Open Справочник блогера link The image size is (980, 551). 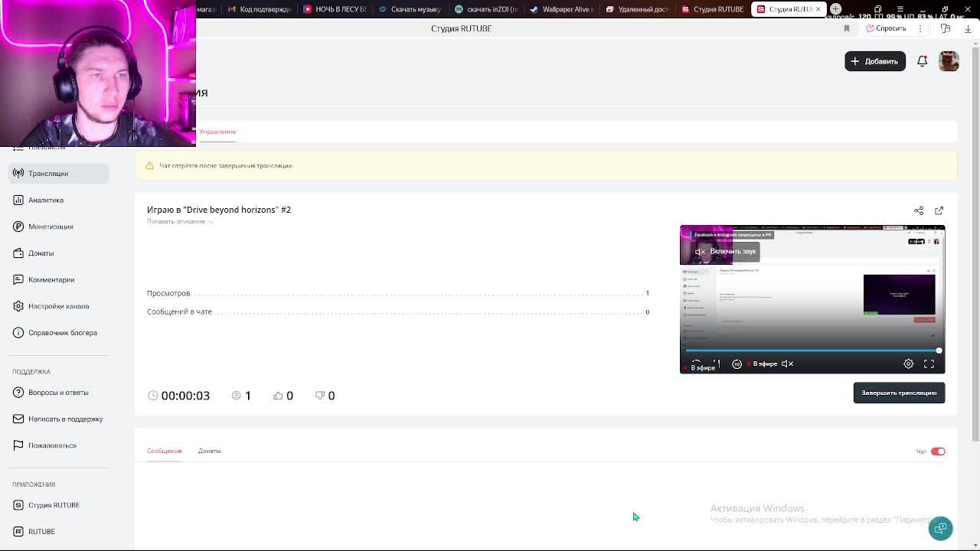click(x=63, y=333)
